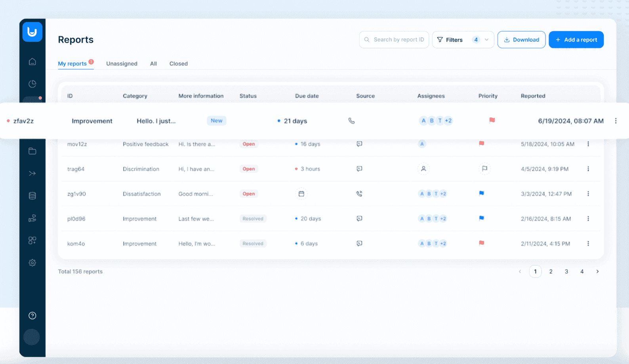This screenshot has height=364, width=629.
Task: Click the help question mark icon
Action: (x=32, y=315)
